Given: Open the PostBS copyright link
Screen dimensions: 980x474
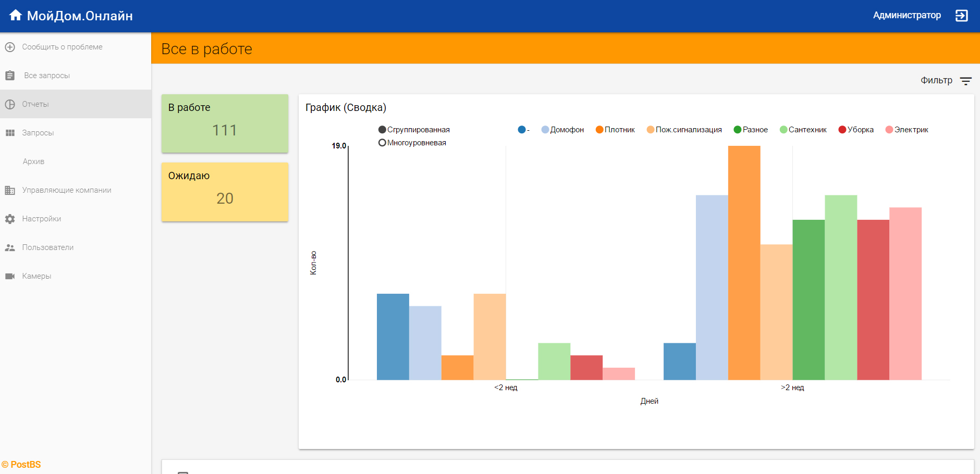Looking at the screenshot, I should [21, 465].
